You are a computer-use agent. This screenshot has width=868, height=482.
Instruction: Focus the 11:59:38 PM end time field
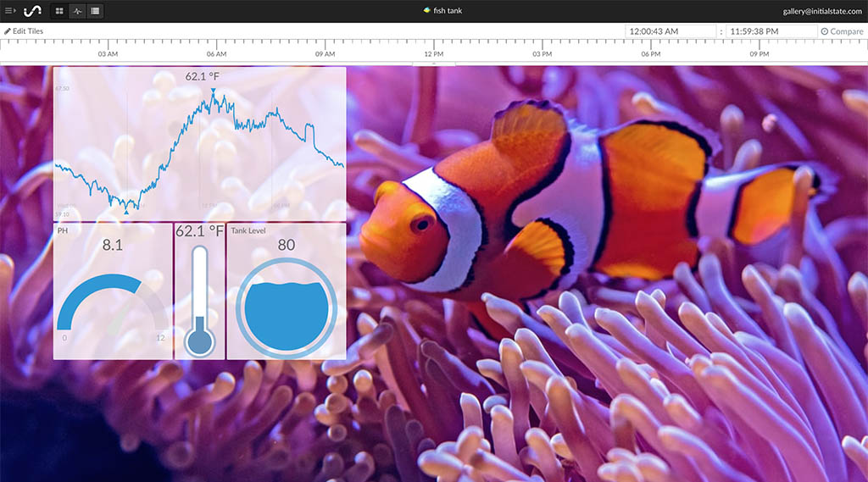(x=771, y=31)
